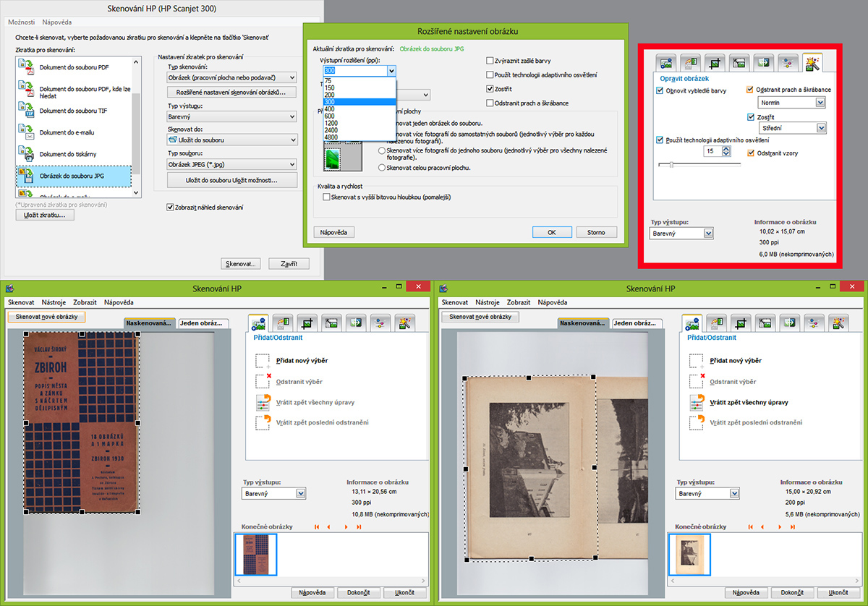
Task: Select the Zbiroh cover thumbnail under Konečné obrázky
Action: [256, 555]
